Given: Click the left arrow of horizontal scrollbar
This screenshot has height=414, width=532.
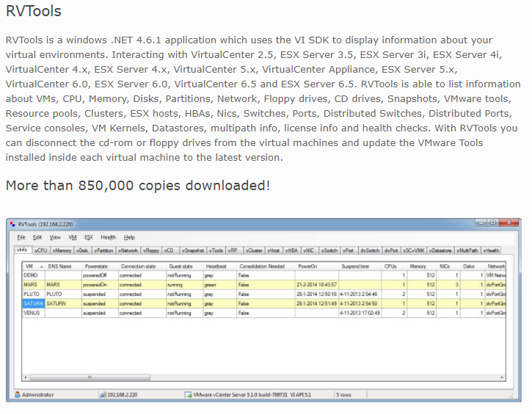Looking at the screenshot, I should tap(26, 377).
